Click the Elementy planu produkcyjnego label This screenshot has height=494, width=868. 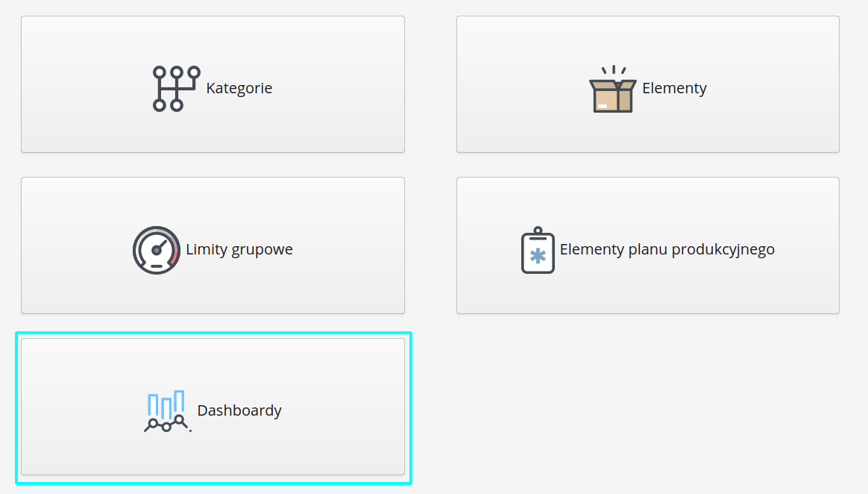point(667,249)
